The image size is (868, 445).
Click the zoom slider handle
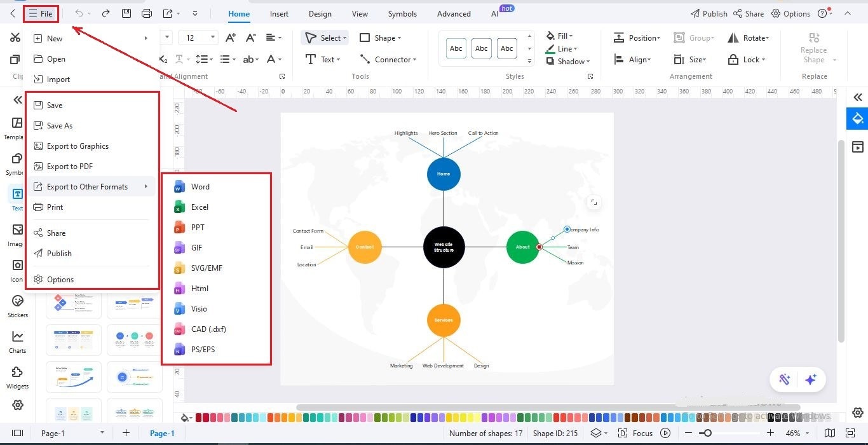click(x=706, y=433)
